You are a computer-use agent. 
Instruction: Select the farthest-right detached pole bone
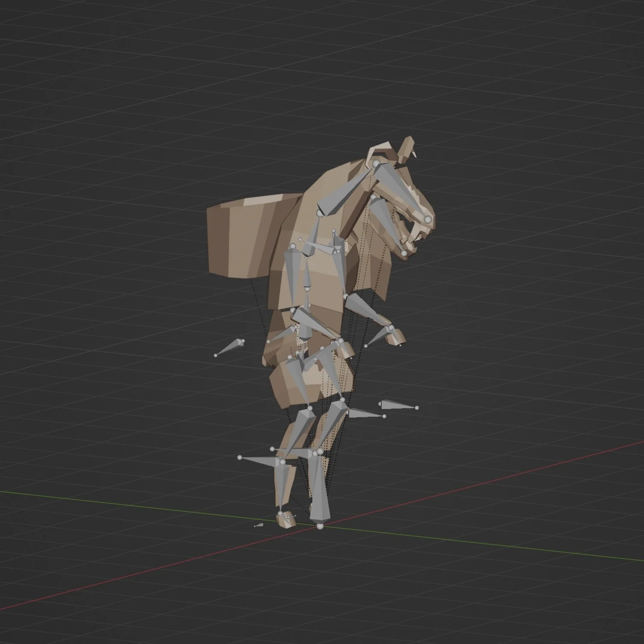click(x=398, y=405)
